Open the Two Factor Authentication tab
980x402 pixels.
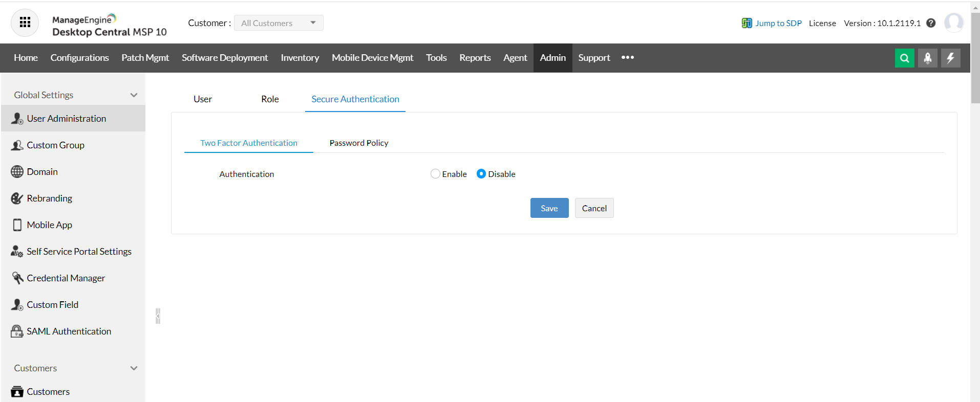point(249,143)
